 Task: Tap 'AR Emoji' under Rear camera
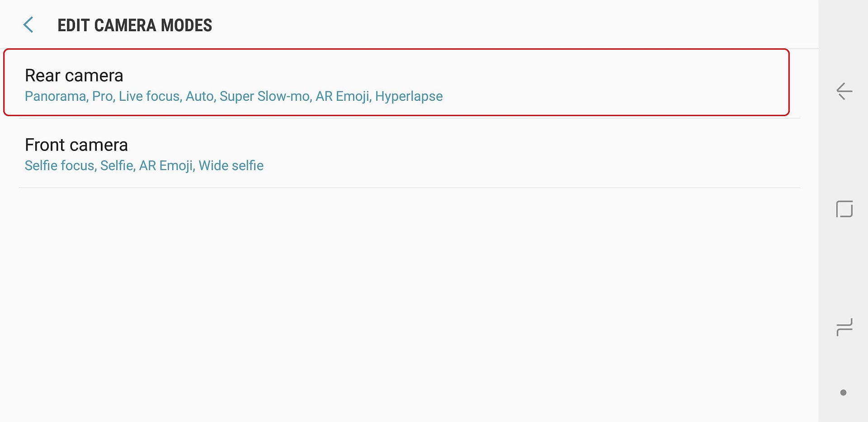click(x=342, y=96)
